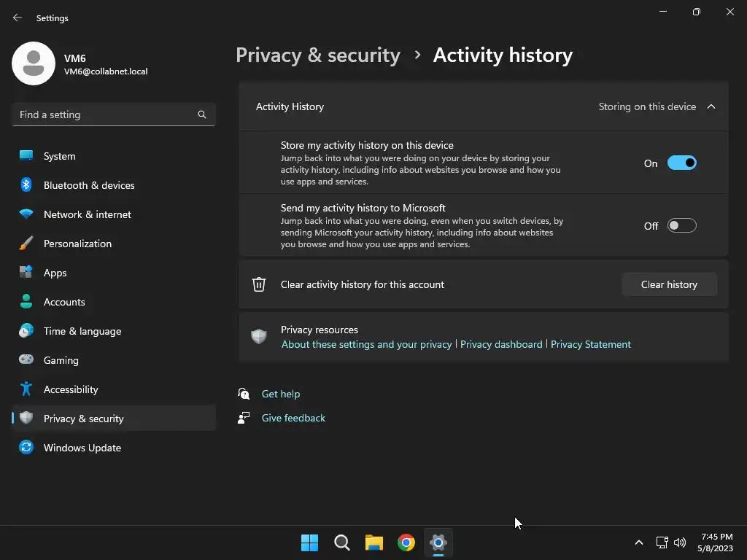This screenshot has height=560, width=747.
Task: Turn off Store my activity history toggle
Action: 681,163
